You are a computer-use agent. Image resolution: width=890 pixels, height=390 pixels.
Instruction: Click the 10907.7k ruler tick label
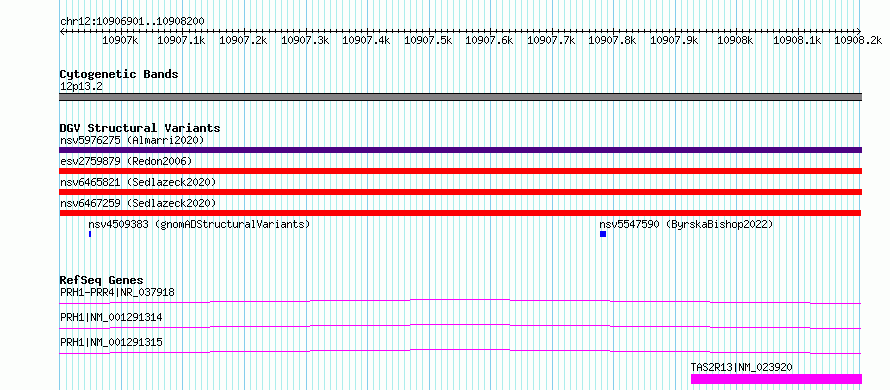(x=551, y=40)
